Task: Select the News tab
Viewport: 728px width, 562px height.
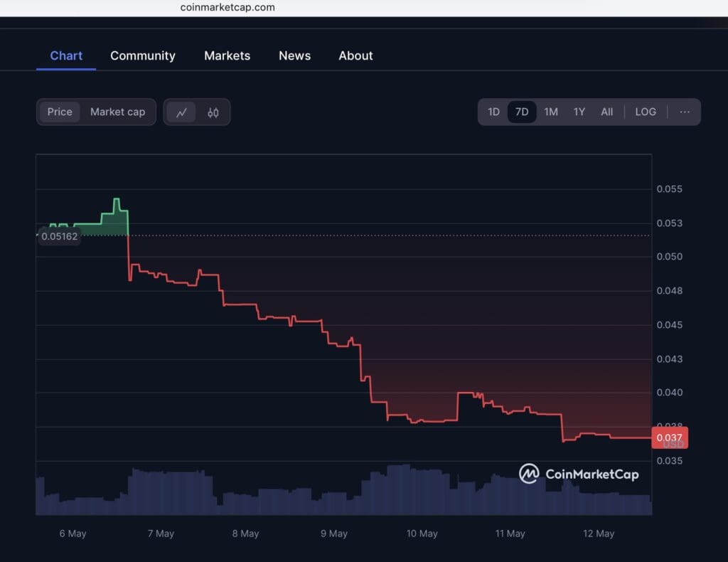Action: [x=294, y=55]
